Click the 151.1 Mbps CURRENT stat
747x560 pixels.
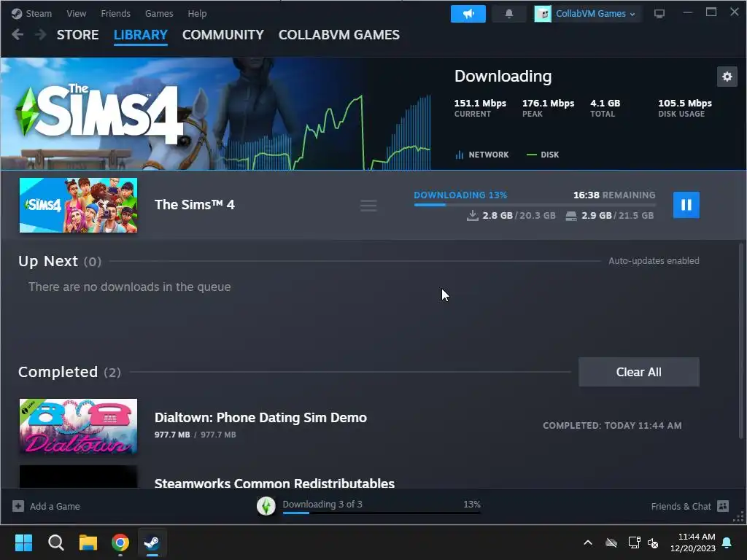(480, 108)
